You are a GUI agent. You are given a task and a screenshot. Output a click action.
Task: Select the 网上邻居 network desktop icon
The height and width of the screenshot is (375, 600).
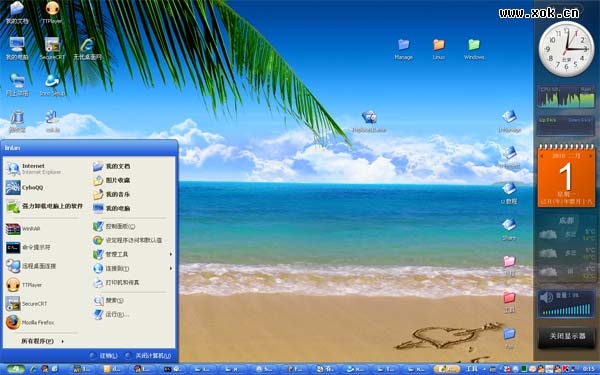[17, 85]
